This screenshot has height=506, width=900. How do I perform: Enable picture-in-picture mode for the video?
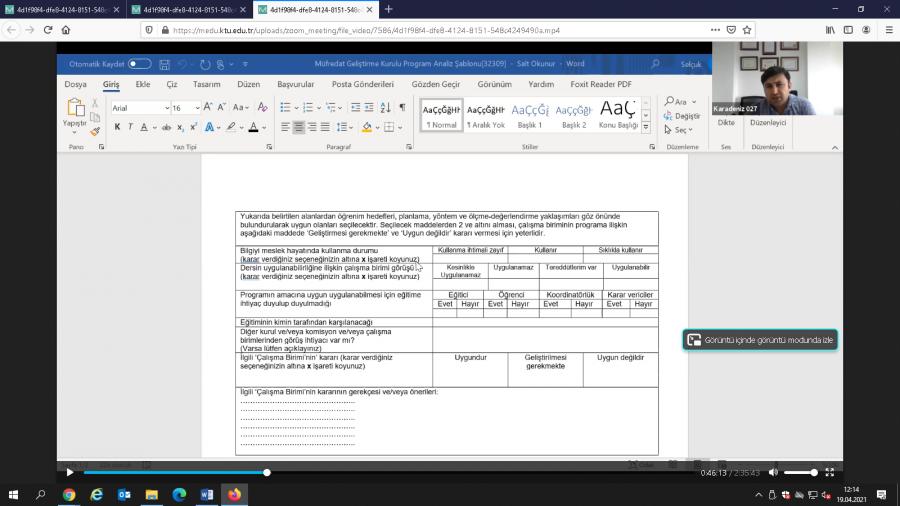(x=760, y=340)
